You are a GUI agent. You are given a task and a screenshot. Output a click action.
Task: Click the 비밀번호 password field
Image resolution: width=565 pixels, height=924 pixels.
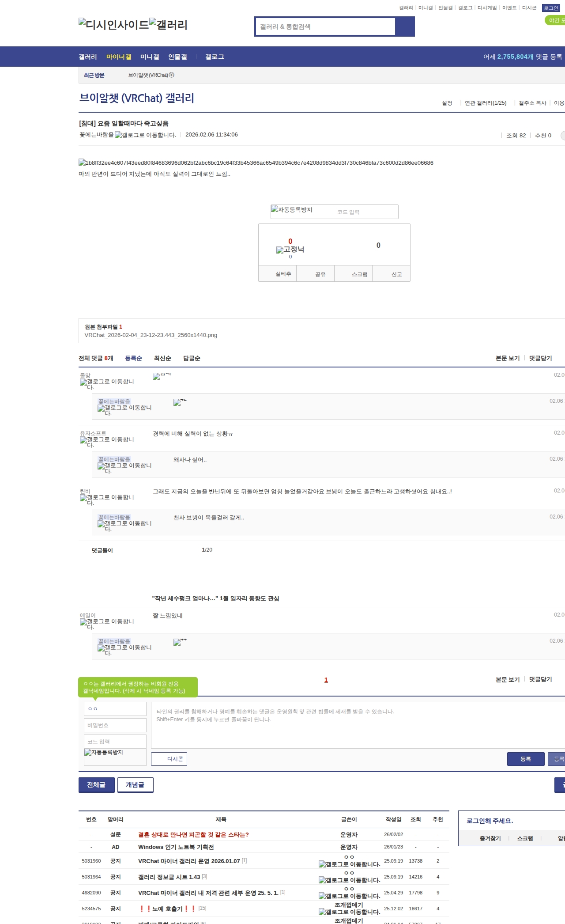(115, 725)
